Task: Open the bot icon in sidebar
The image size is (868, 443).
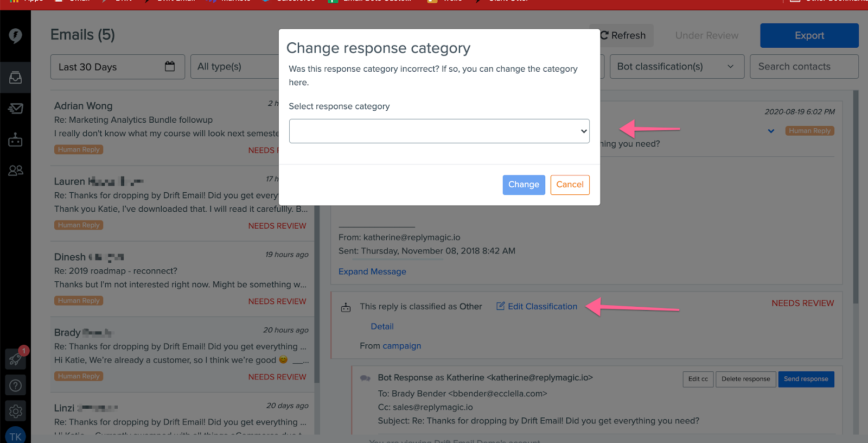Action: pyautogui.click(x=15, y=140)
